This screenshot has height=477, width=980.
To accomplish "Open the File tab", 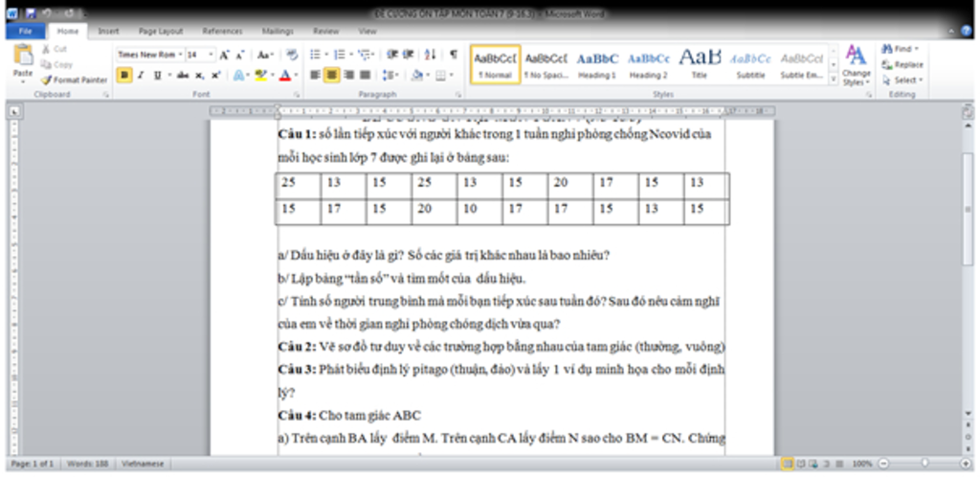I will click(26, 31).
